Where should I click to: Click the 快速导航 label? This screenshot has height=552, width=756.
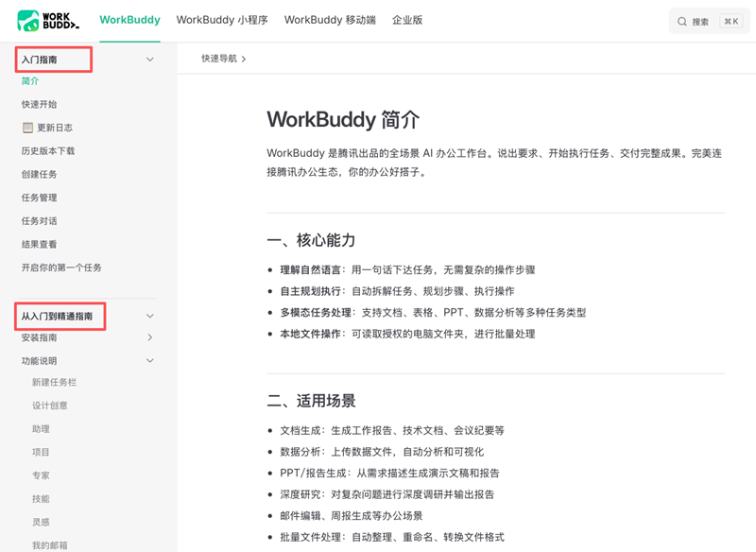[x=219, y=59]
